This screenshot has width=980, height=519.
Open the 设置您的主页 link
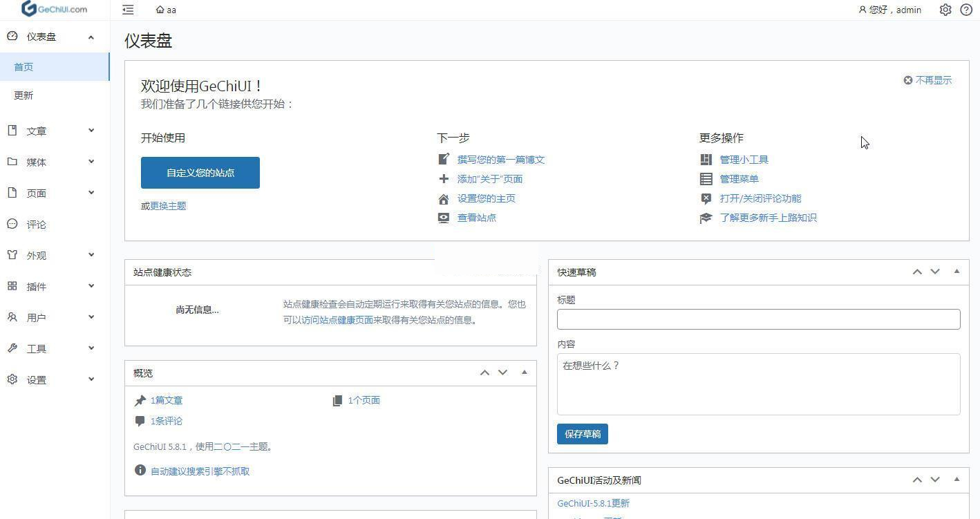tap(487, 198)
